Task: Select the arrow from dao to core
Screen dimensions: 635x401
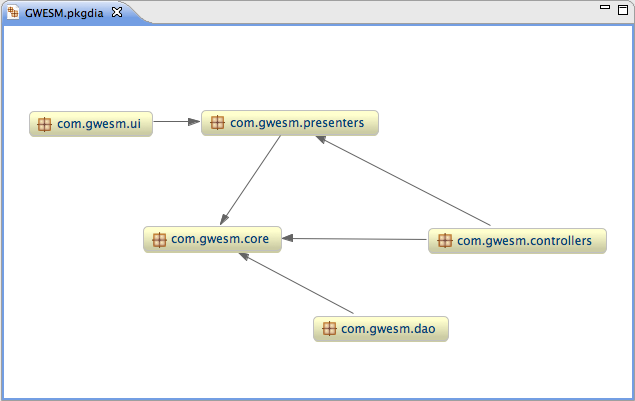Action: [x=296, y=283]
